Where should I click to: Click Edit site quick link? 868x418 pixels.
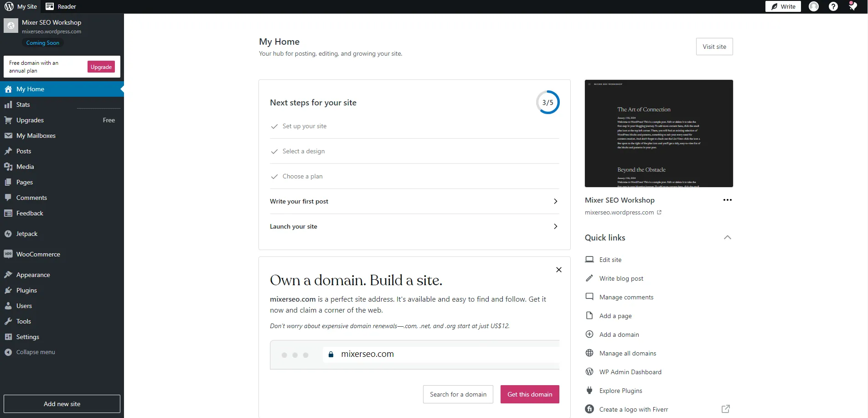(x=610, y=260)
